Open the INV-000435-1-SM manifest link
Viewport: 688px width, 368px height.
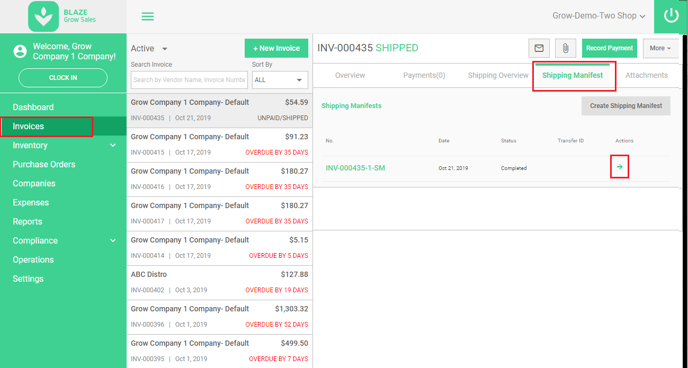point(355,168)
